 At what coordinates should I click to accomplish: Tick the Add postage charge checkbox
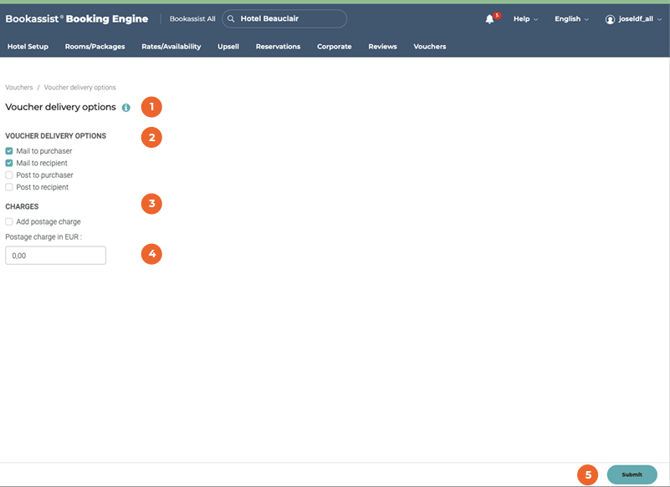click(x=9, y=221)
